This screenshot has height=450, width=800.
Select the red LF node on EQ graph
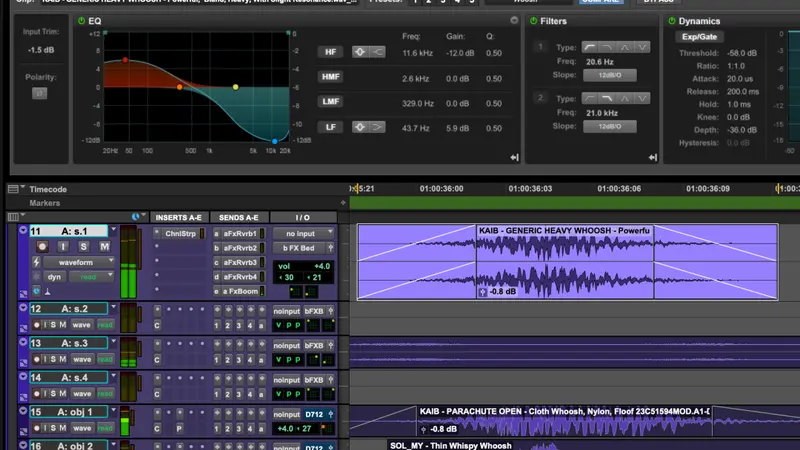pos(125,60)
